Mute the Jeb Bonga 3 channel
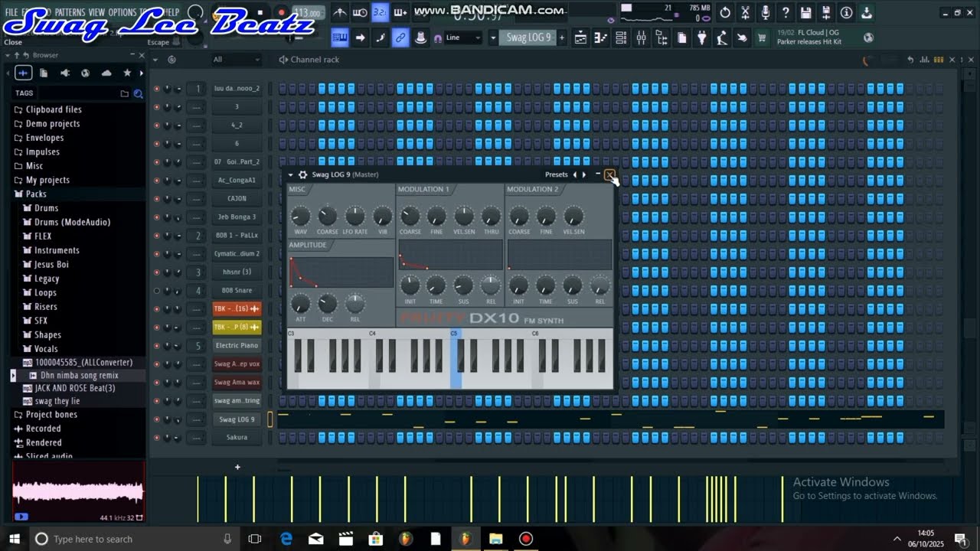Image resolution: width=980 pixels, height=551 pixels. pyautogui.click(x=157, y=217)
